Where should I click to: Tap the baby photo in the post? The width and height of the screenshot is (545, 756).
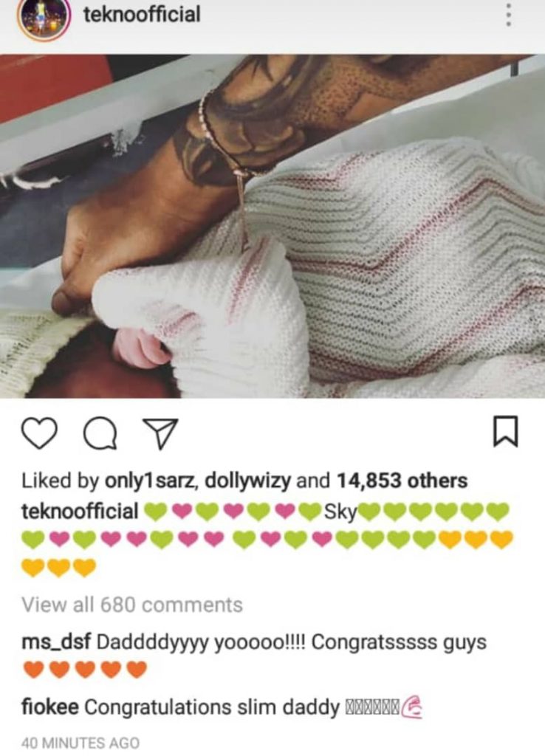[x=272, y=226]
